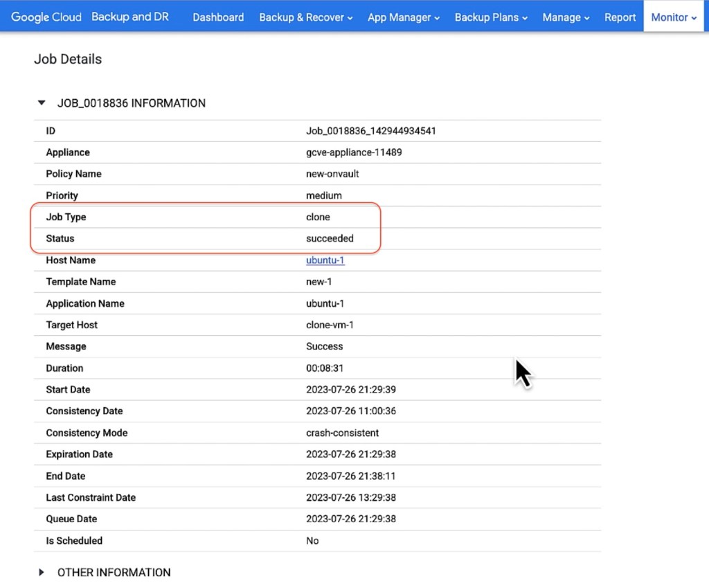
Task: Select the succeeded status value
Action: coord(330,238)
